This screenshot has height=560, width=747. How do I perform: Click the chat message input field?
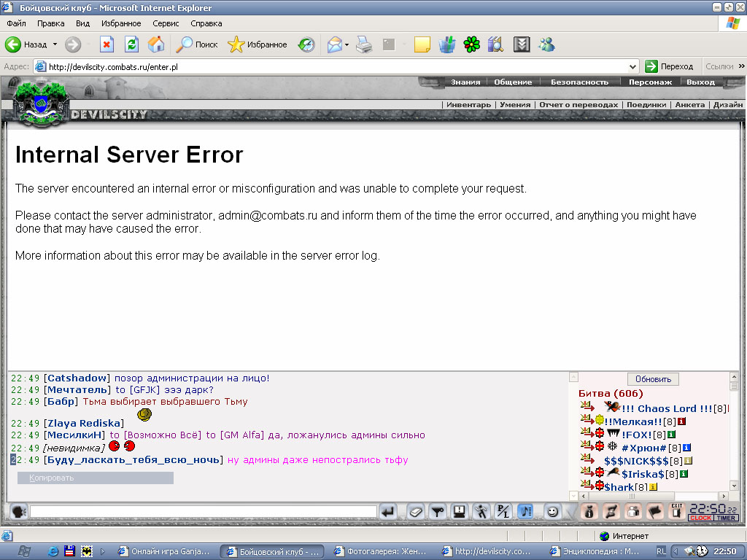[x=204, y=512]
